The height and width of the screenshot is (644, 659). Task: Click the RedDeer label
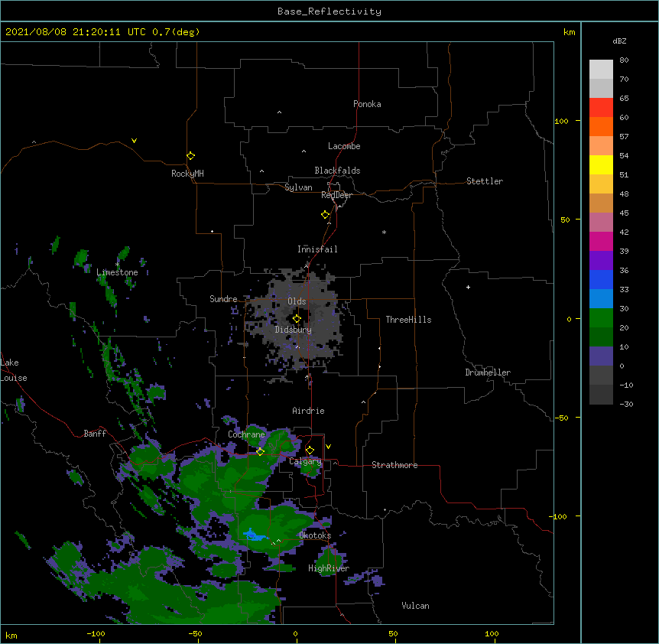[336, 195]
